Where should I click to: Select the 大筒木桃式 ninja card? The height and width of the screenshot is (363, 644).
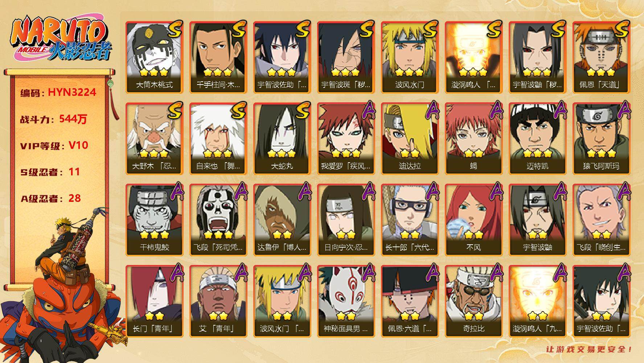(x=154, y=57)
